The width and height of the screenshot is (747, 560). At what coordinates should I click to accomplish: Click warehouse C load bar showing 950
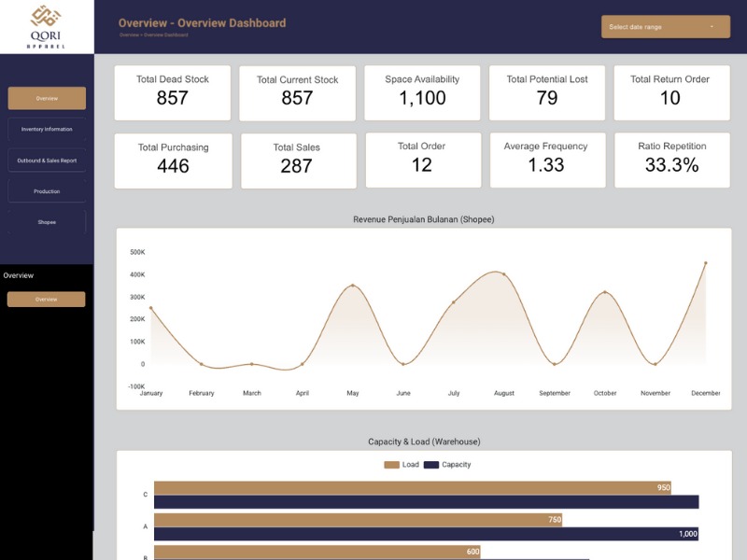[411, 488]
